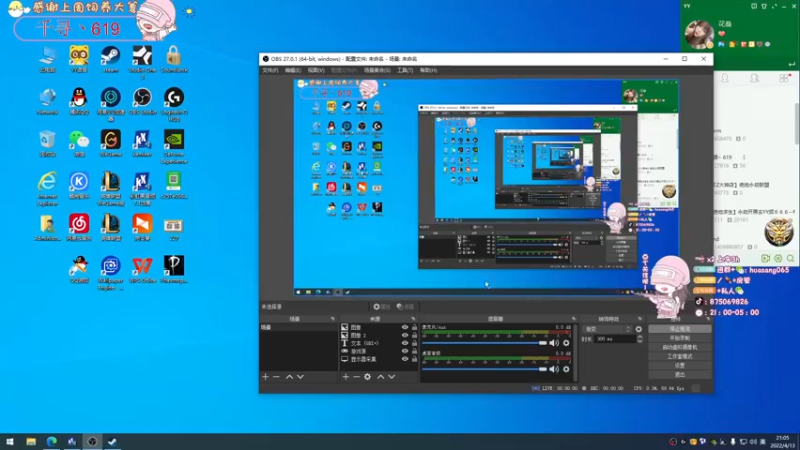Click the streaming button above 开始录制
800x450 pixels.
pyautogui.click(x=680, y=329)
